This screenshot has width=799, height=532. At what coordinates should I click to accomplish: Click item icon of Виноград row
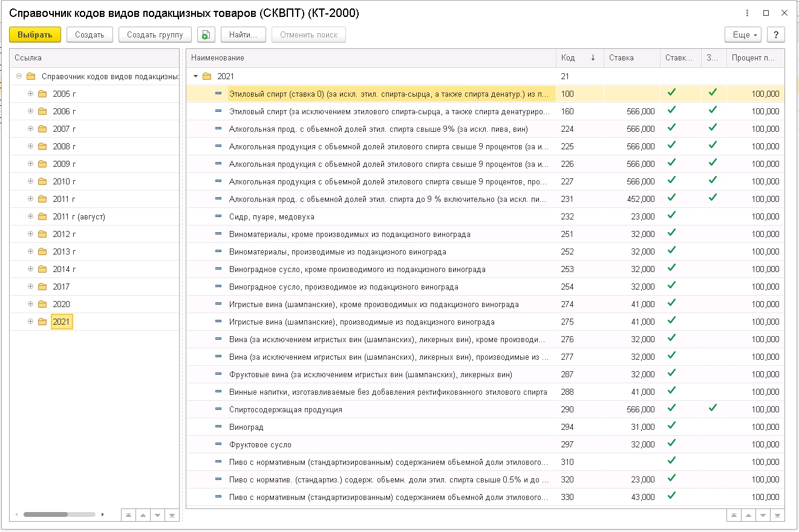[x=218, y=427]
